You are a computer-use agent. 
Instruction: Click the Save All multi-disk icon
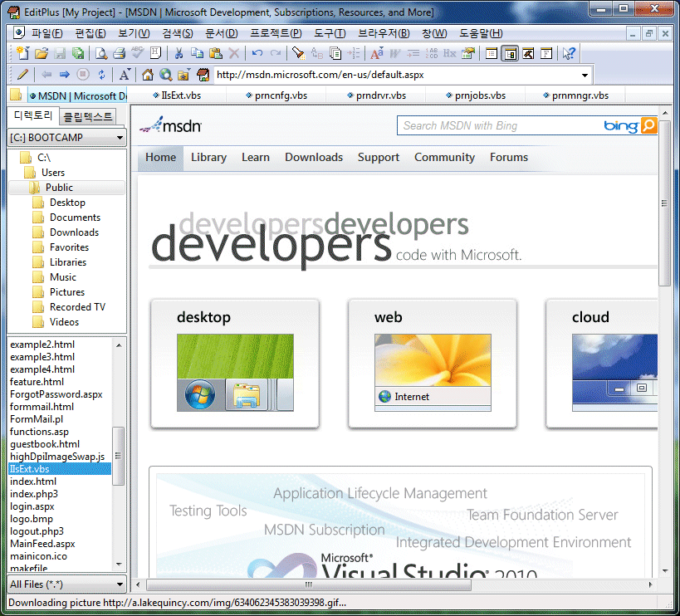[78, 53]
